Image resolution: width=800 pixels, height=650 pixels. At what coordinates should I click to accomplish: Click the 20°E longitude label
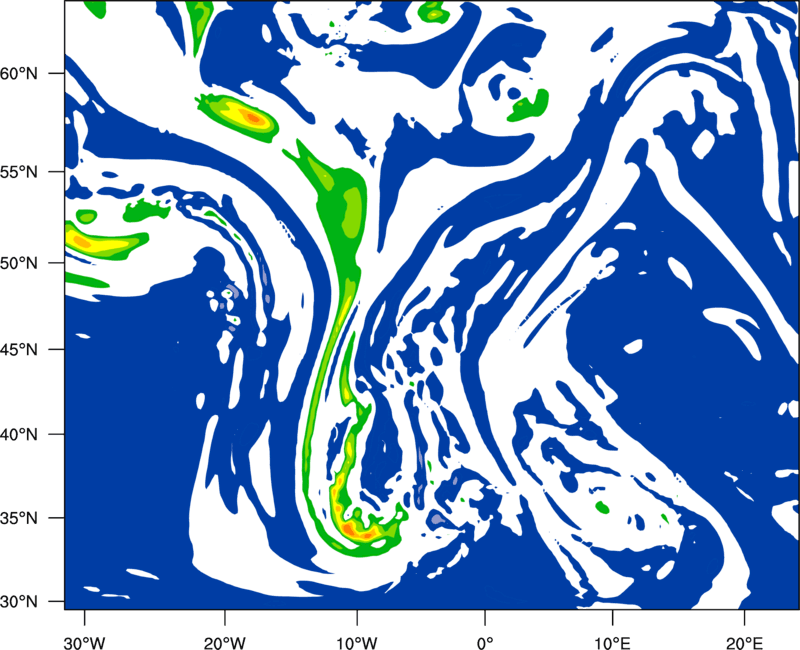point(744,642)
